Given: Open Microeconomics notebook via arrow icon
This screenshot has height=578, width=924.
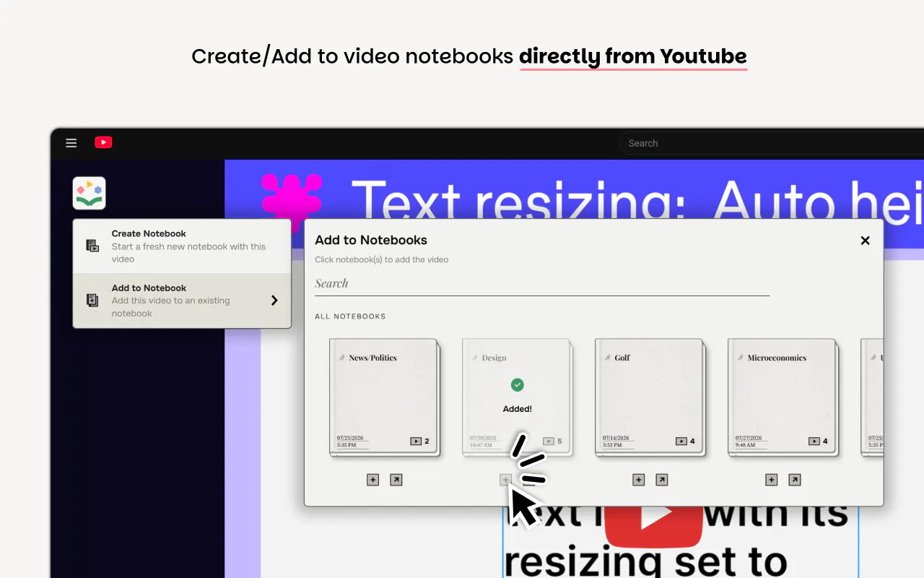Looking at the screenshot, I should 794,480.
